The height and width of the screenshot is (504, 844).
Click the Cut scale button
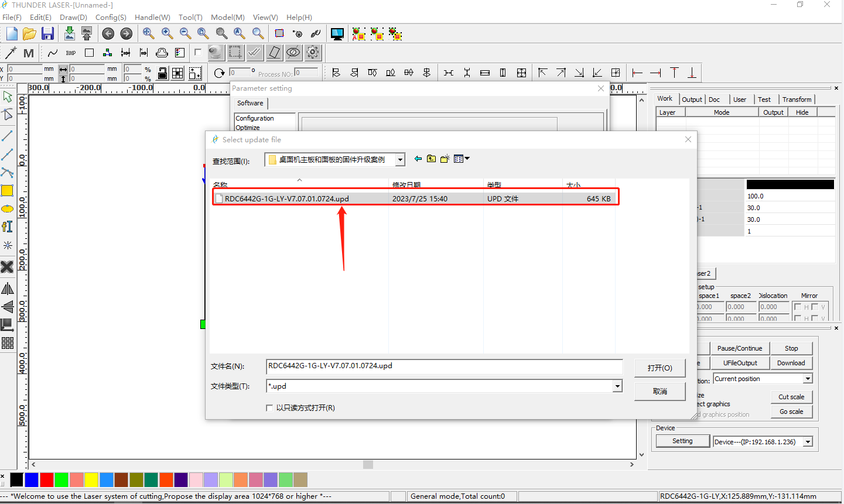(791, 397)
